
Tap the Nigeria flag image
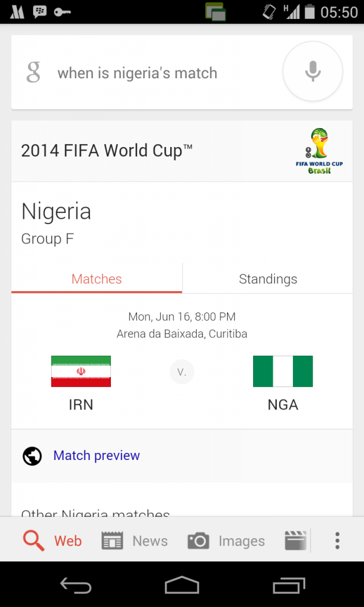(x=283, y=371)
